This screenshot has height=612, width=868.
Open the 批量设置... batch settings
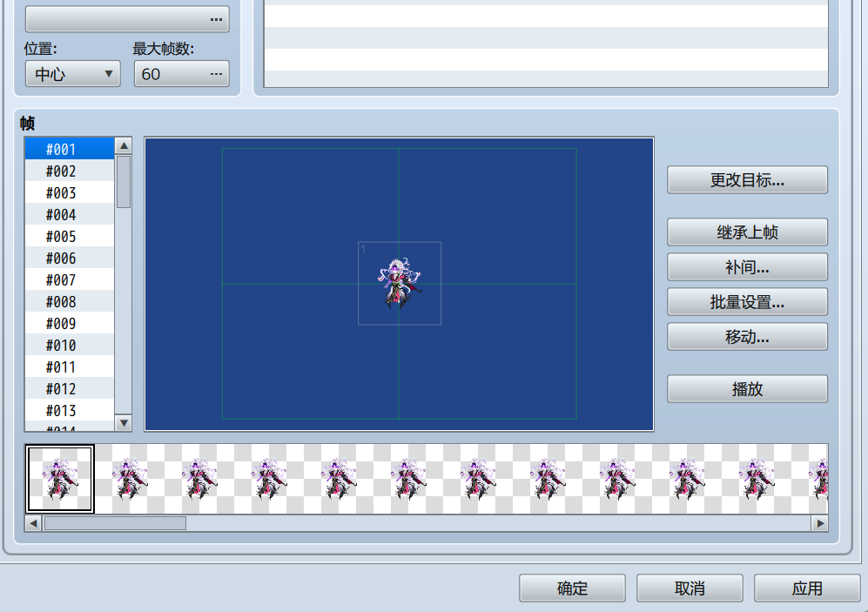[747, 301]
